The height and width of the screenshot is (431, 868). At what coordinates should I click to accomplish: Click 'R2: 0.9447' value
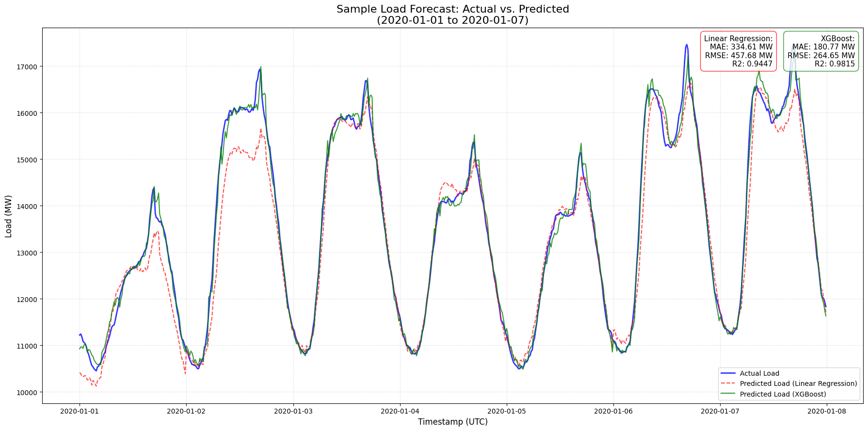[x=752, y=64]
